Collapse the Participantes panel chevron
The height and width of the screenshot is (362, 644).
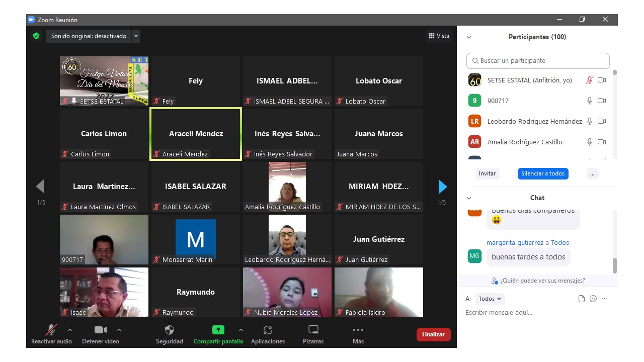point(469,37)
